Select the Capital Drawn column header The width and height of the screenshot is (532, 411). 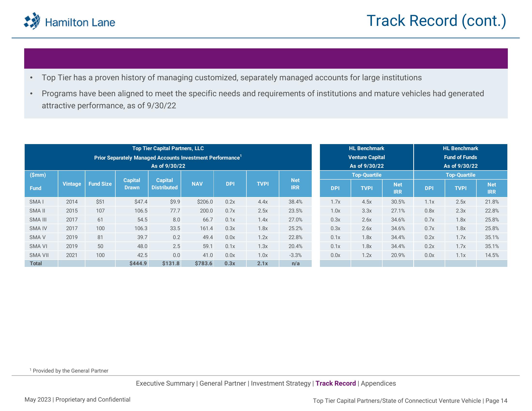click(x=132, y=184)
